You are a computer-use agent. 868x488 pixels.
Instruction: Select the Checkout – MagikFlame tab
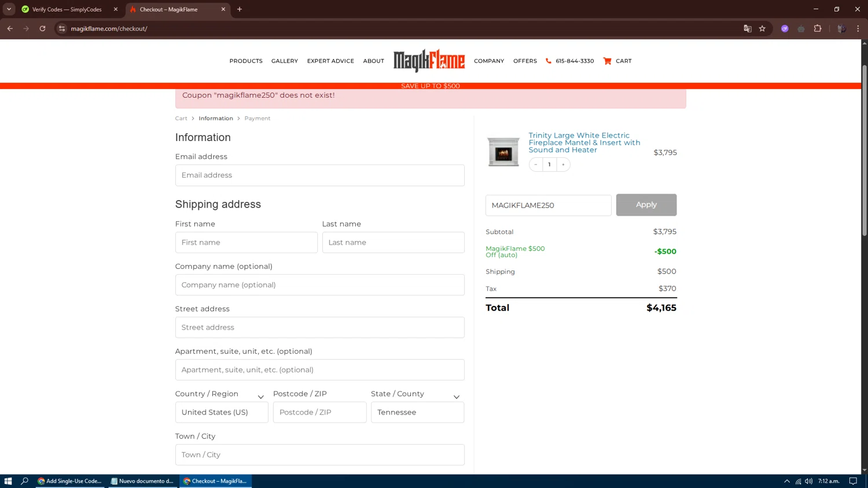coord(168,9)
